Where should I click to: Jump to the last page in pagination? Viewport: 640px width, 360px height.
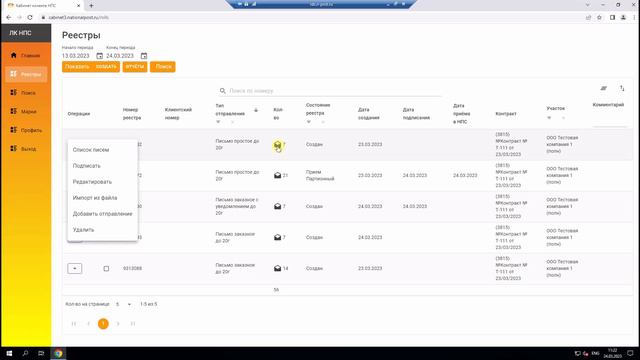pos(133,324)
